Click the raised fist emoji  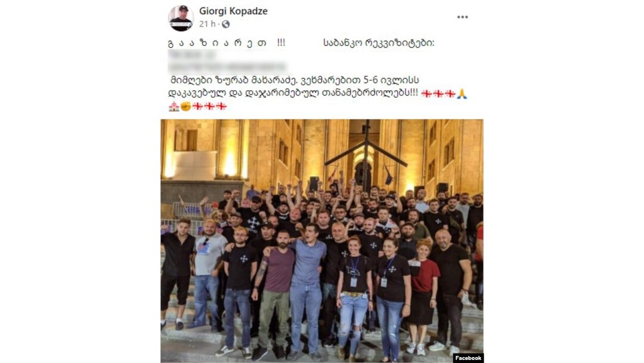click(185, 106)
